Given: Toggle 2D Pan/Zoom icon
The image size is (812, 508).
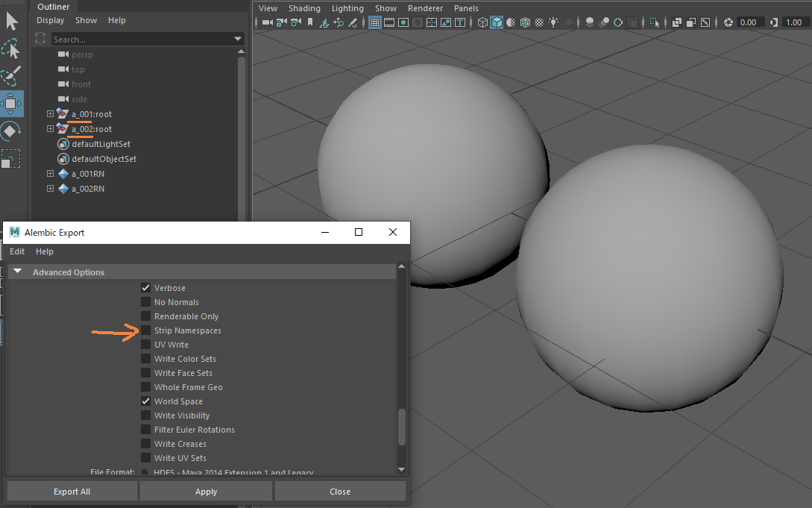Looking at the screenshot, I should [x=339, y=22].
